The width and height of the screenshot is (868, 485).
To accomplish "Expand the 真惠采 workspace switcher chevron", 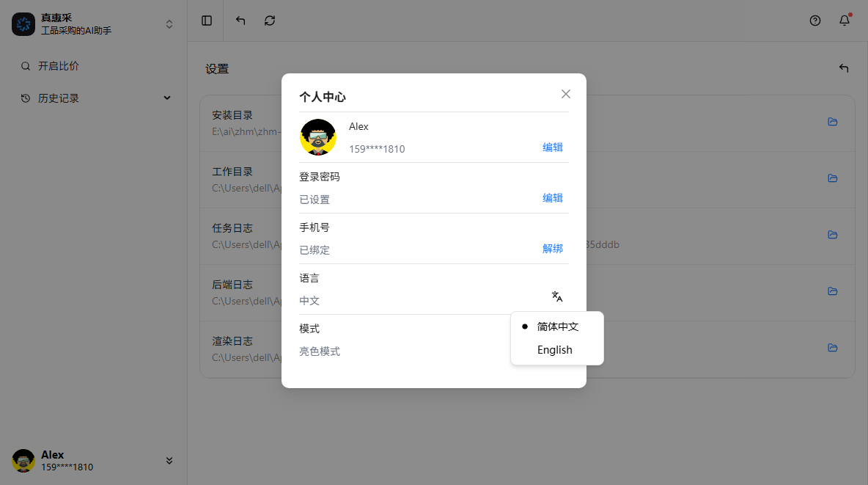I will click(x=169, y=23).
